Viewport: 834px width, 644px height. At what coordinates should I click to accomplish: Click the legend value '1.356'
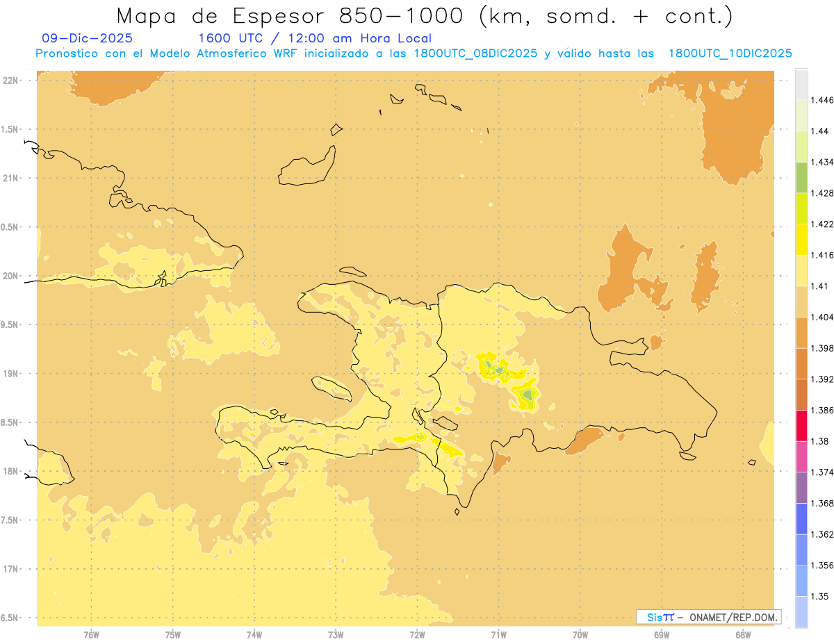(x=821, y=565)
